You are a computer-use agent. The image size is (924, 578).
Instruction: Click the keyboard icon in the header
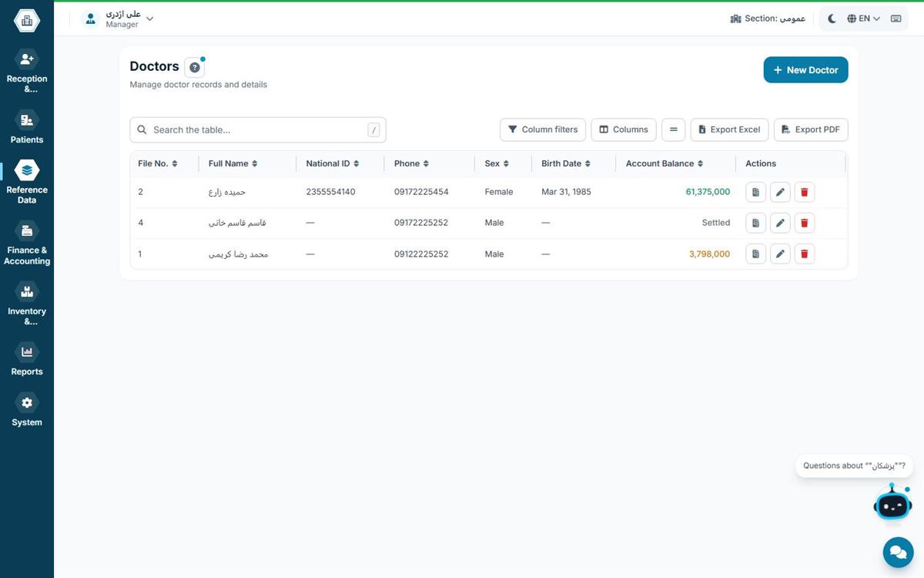coord(896,18)
